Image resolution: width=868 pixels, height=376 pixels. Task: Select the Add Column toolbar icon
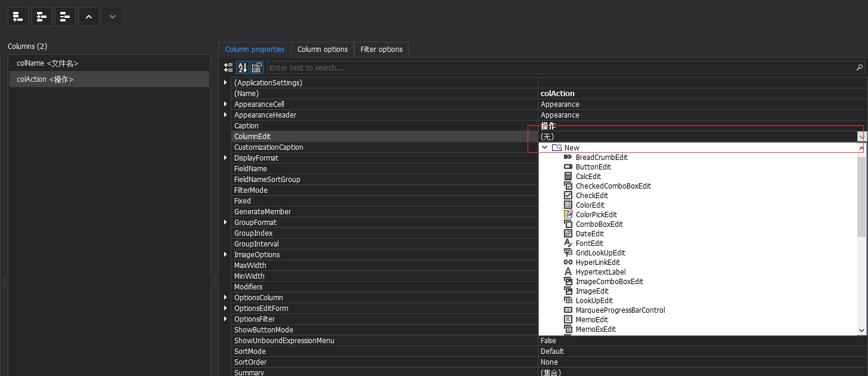(x=17, y=16)
